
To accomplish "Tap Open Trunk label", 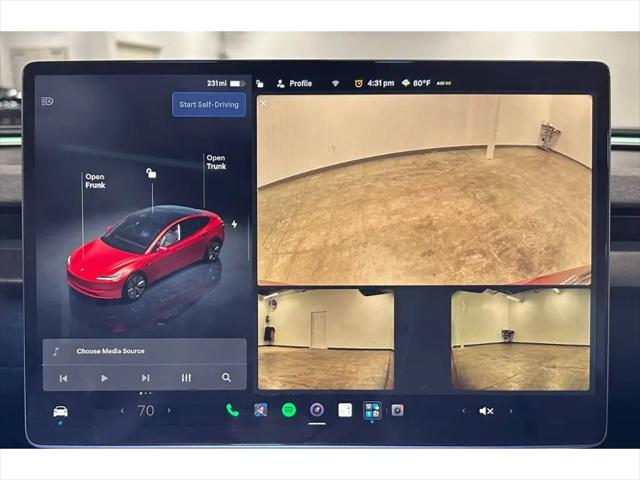I will click(x=216, y=162).
